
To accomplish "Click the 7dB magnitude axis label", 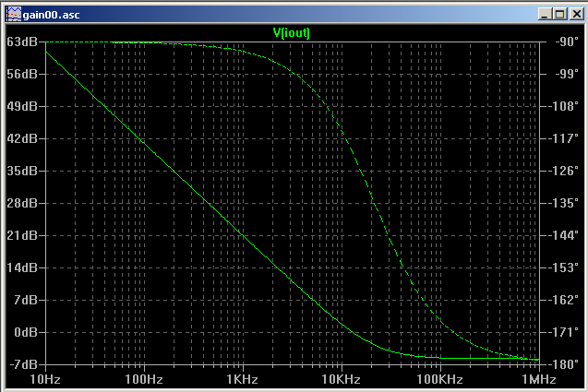I will 26,300.
